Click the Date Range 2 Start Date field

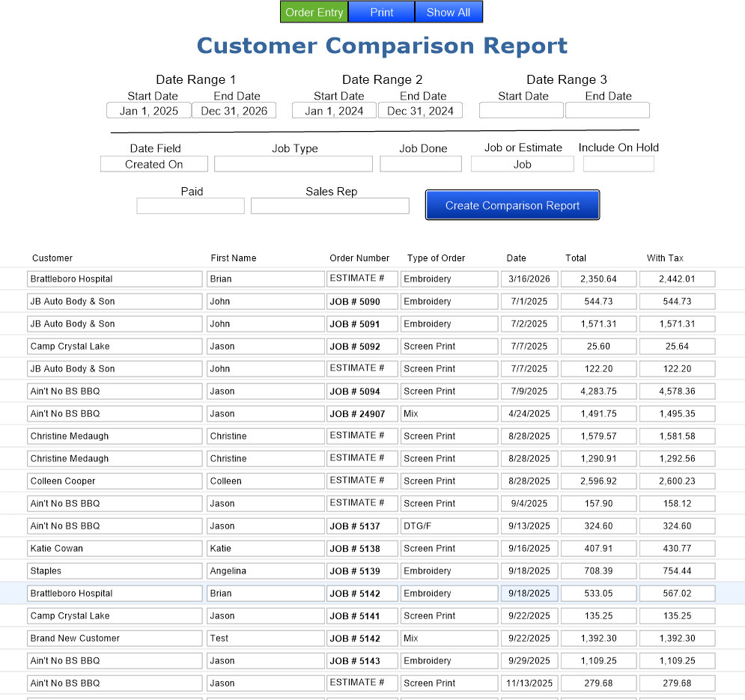[x=334, y=110]
